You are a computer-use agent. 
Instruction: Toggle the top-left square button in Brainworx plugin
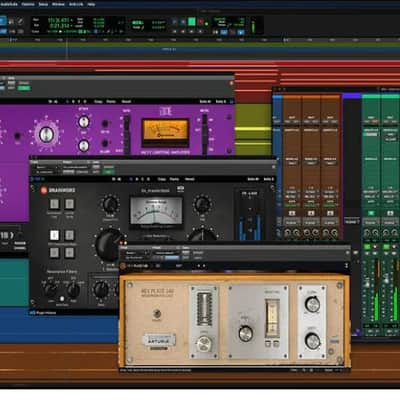[x=54, y=204]
